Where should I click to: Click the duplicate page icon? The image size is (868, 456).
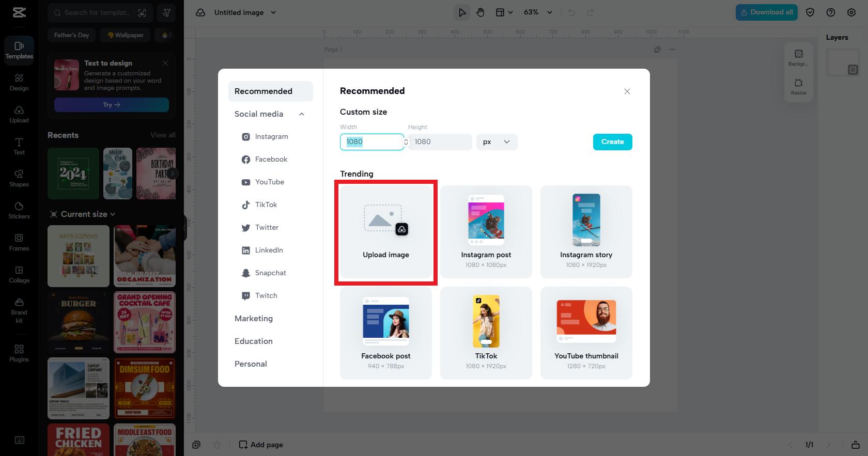click(x=657, y=50)
